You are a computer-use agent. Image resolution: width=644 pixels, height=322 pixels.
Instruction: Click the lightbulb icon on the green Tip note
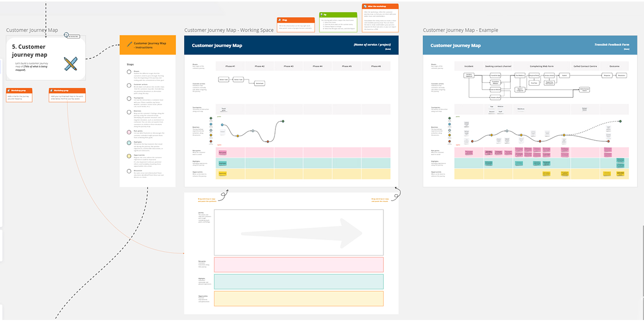coord(322,15)
